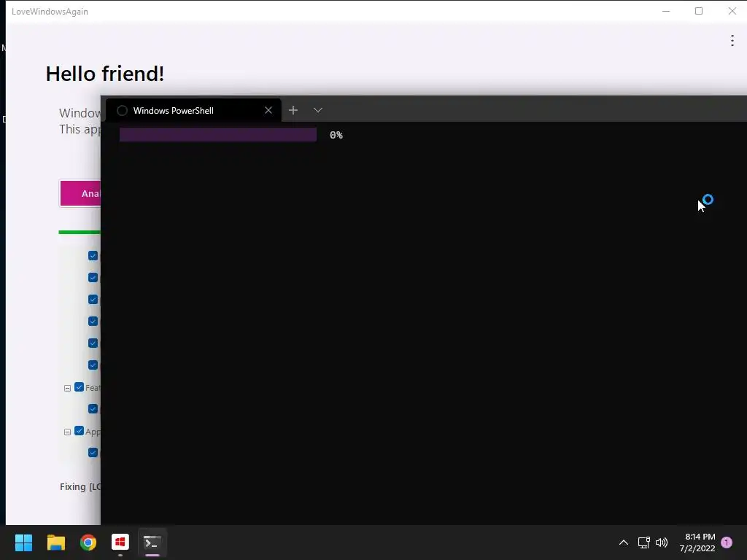
Task: Open the notification badge showing 1
Action: (x=727, y=542)
